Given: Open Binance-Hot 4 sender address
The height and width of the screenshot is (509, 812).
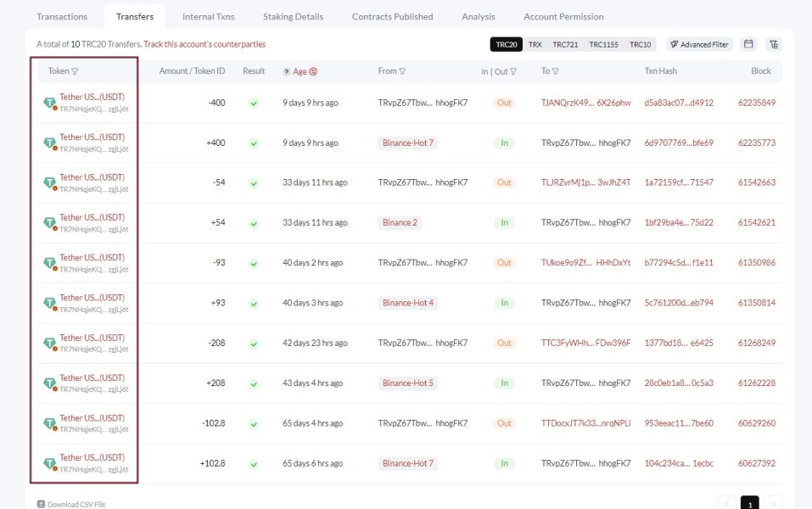Looking at the screenshot, I should click(407, 303).
